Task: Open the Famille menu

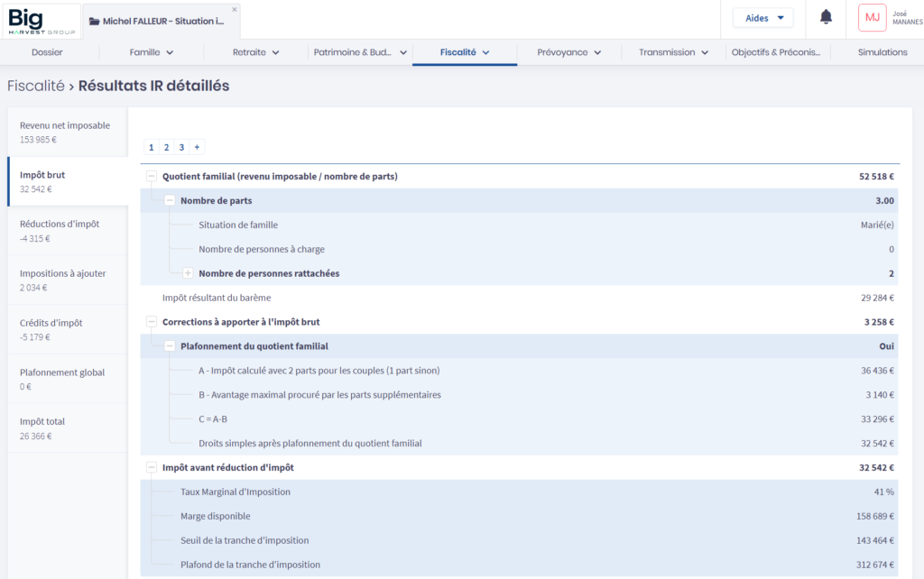Action: 152,52
